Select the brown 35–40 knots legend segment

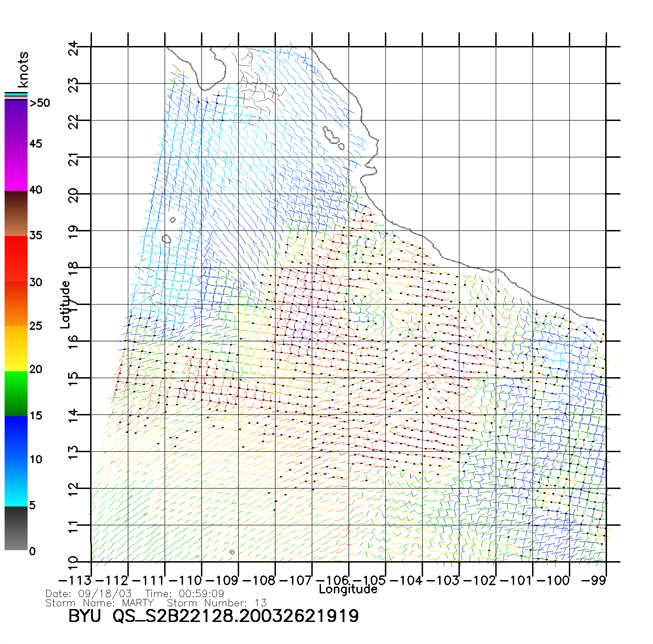[16, 213]
